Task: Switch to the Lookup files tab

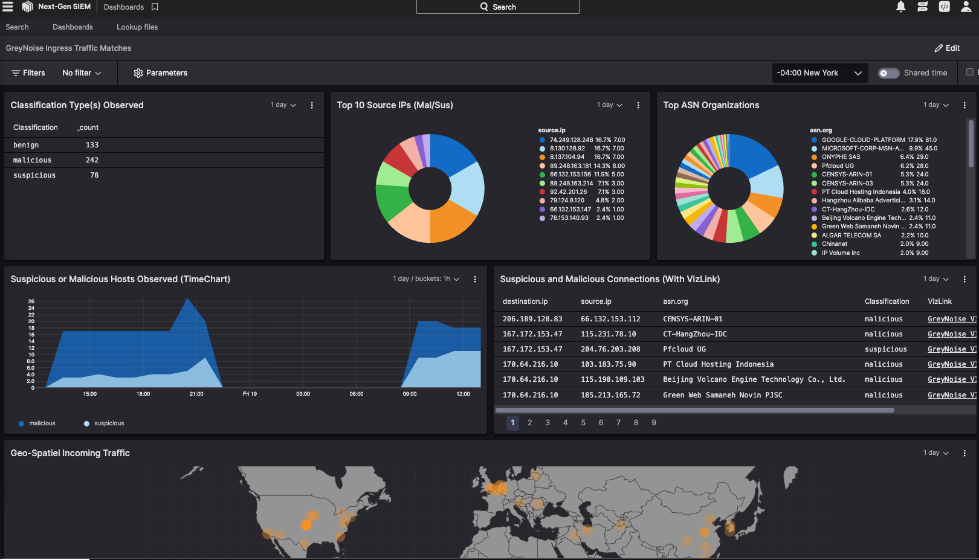Action: (137, 27)
